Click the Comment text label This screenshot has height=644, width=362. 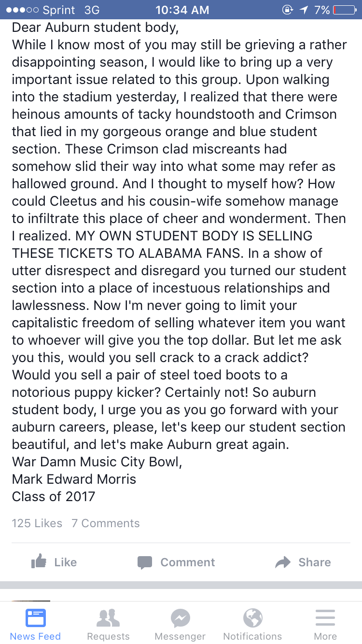(x=188, y=562)
